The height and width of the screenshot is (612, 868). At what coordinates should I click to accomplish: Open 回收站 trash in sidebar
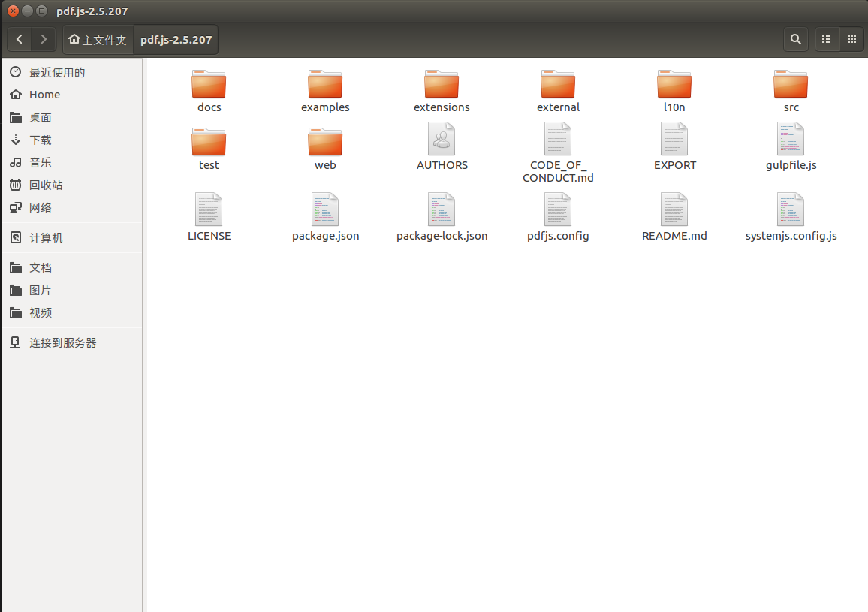[x=72, y=185]
